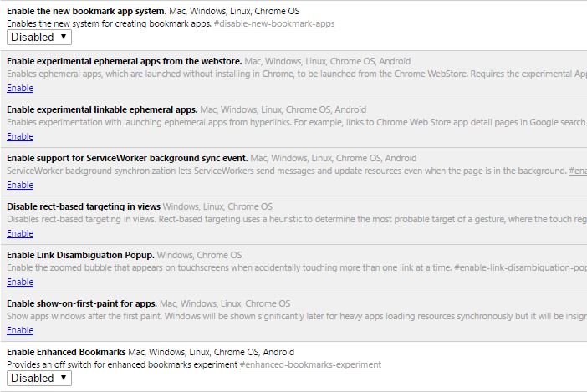Image resolution: width=587 pixels, height=392 pixels.
Task: Follow the #disable-new-bookmark-apps anchor link
Action: (274, 23)
